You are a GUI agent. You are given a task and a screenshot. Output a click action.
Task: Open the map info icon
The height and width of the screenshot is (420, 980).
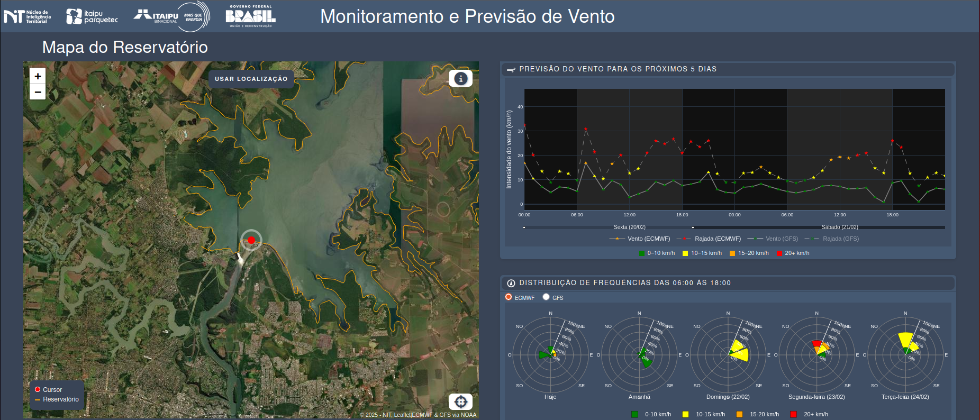[460, 79]
